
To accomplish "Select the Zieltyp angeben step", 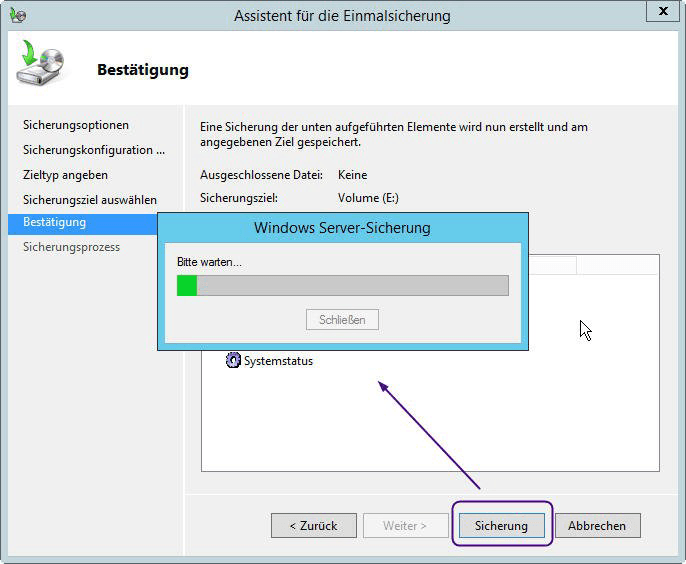I will [65, 175].
